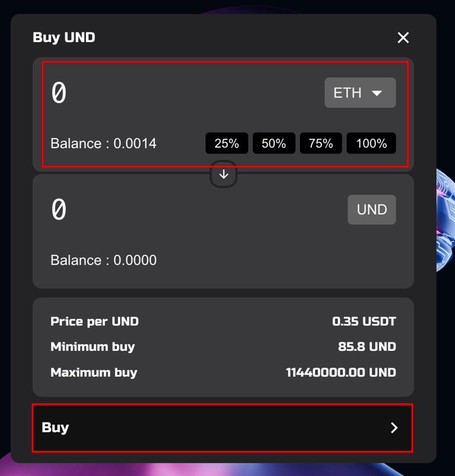Close the Buy UND dialog

[403, 38]
